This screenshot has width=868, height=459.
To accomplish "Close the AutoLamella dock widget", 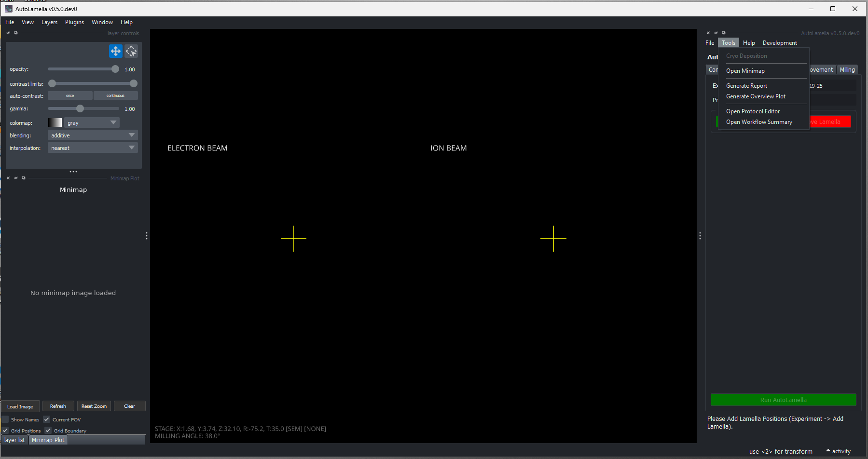I will pos(708,33).
